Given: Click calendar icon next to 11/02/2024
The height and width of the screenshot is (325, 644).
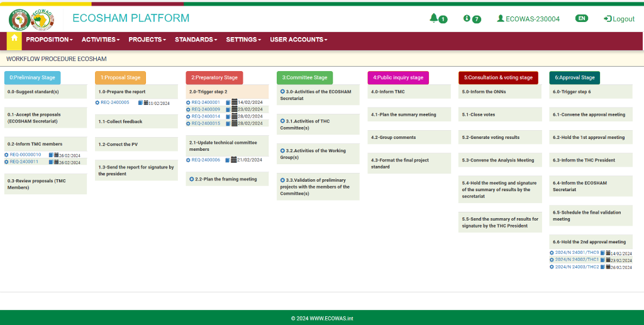Looking at the screenshot, I should (146, 102).
